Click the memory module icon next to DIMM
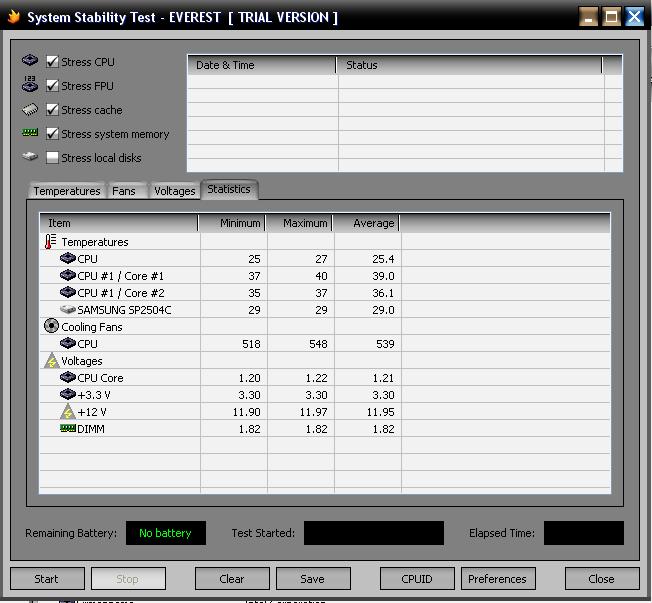 pos(68,428)
